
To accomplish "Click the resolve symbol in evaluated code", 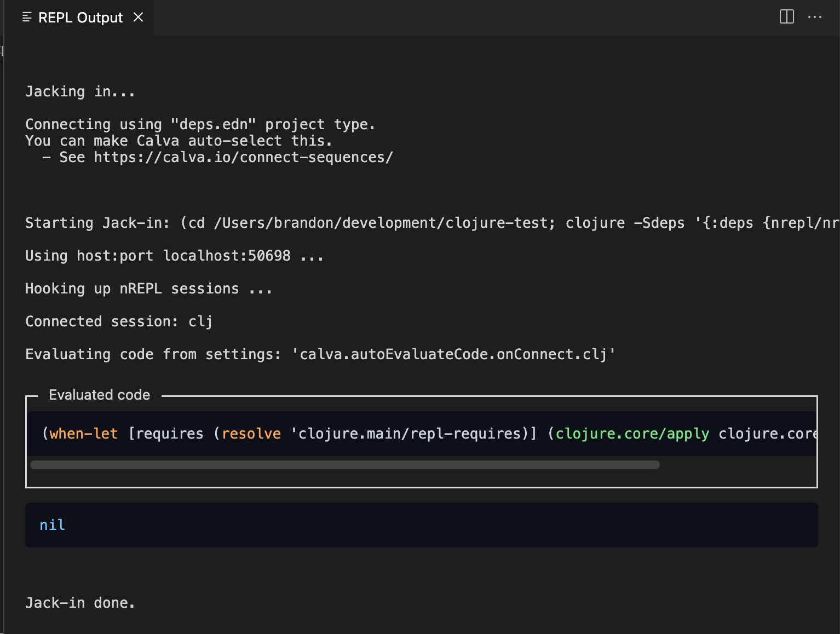I will pyautogui.click(x=251, y=434).
